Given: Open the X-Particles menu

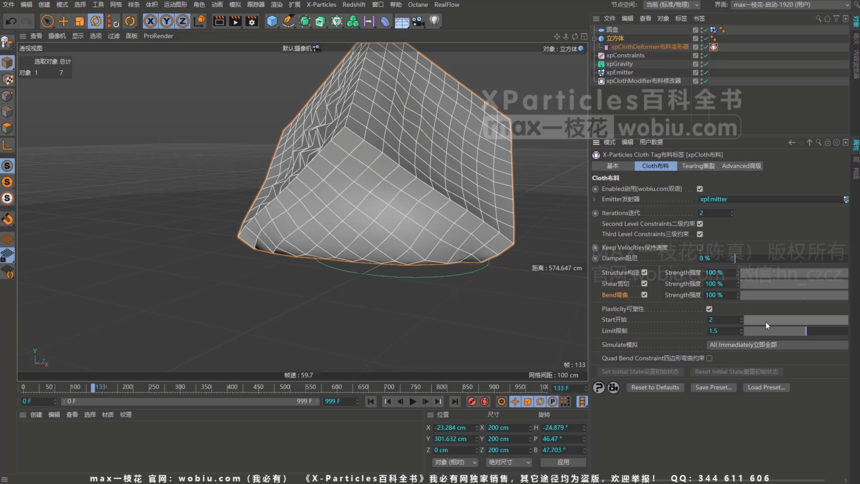Looking at the screenshot, I should coord(321,4).
